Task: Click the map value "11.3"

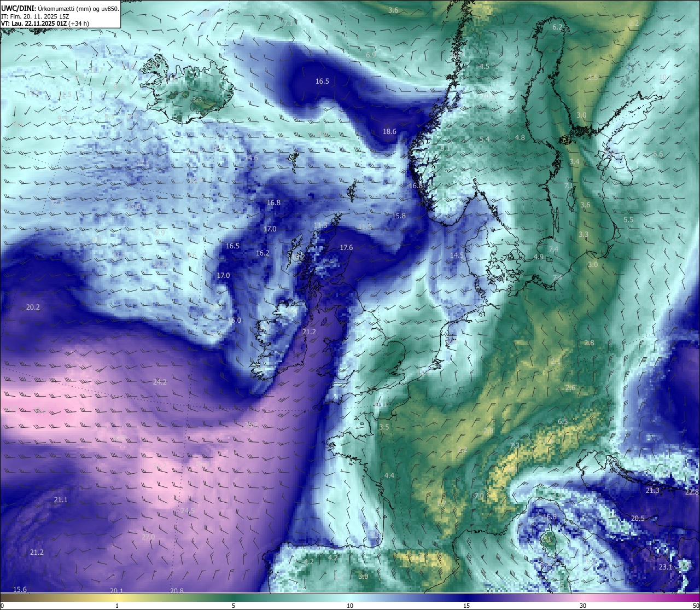Action: point(320,225)
